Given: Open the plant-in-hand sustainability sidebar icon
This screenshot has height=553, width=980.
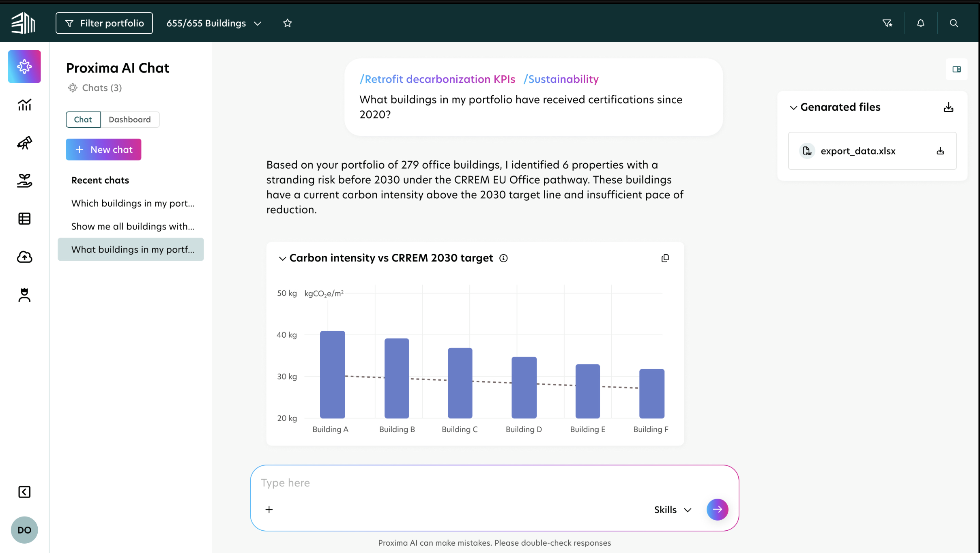Looking at the screenshot, I should click(x=24, y=180).
